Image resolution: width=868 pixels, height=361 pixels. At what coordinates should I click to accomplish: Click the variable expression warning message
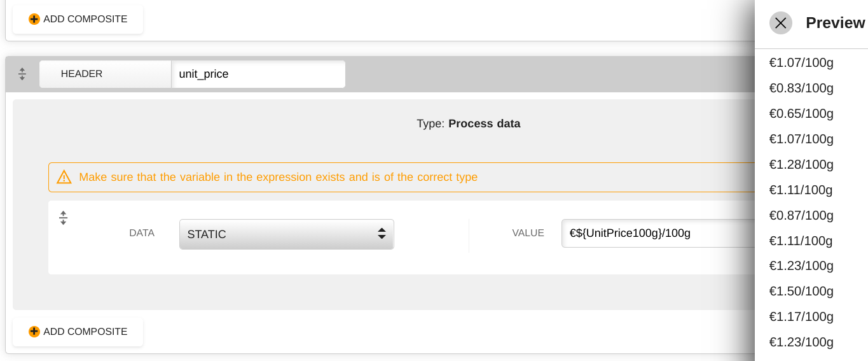(x=278, y=177)
